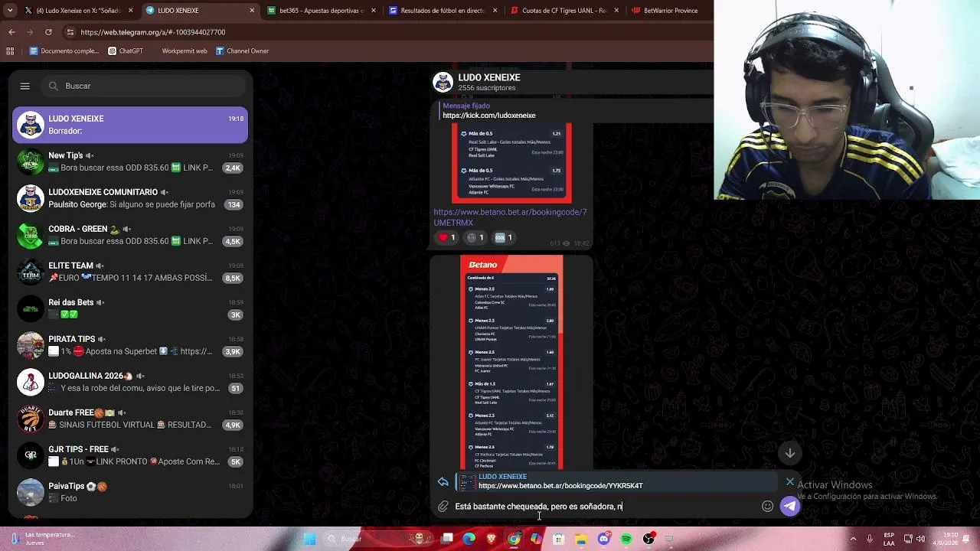Viewport: 980px width, 551px height.
Task: Click the COOL reaction on the message
Action: [504, 237]
